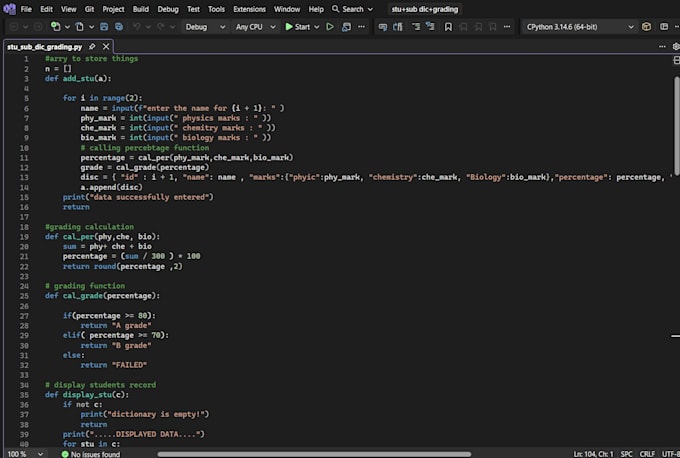Viewport: 680px width, 458px height.
Task: Click the No issues found status indicator
Action: (91, 454)
